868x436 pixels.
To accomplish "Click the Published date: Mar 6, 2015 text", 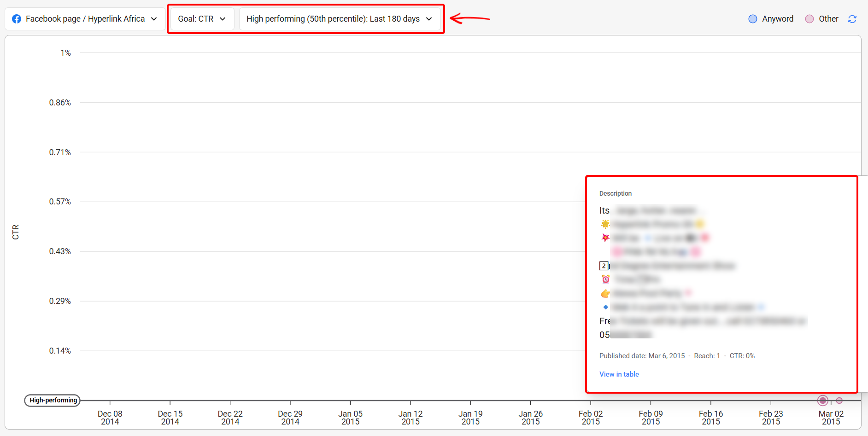I will (x=642, y=356).
